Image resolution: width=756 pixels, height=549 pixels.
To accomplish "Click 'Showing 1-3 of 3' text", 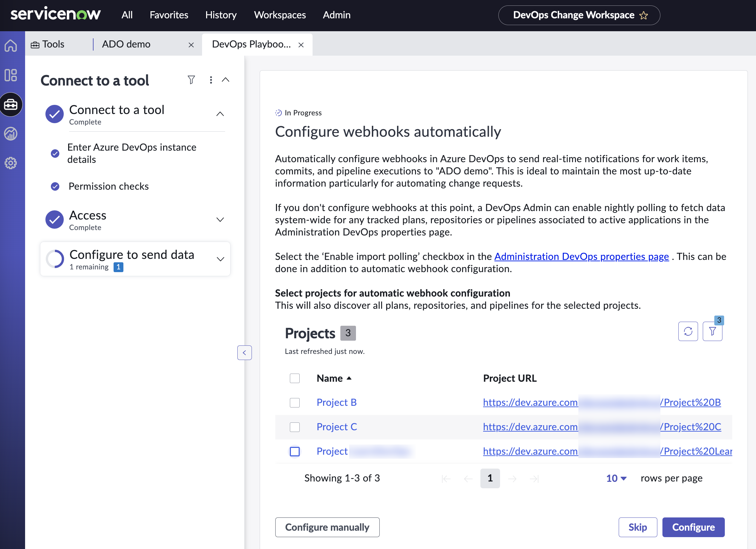I will click(342, 478).
